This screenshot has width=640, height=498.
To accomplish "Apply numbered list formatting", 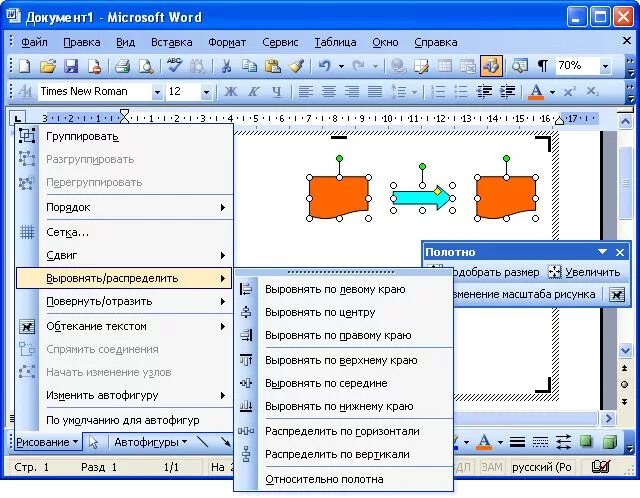I will coord(438,91).
